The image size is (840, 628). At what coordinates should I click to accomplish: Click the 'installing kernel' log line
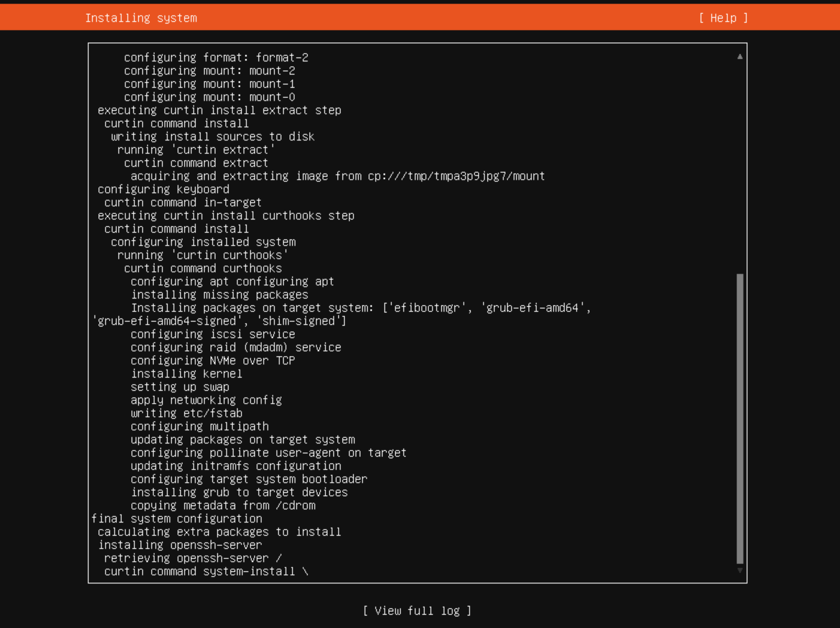tap(186, 374)
